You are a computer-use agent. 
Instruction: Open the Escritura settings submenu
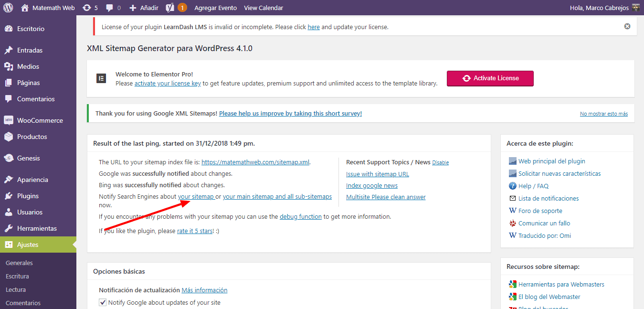17,276
